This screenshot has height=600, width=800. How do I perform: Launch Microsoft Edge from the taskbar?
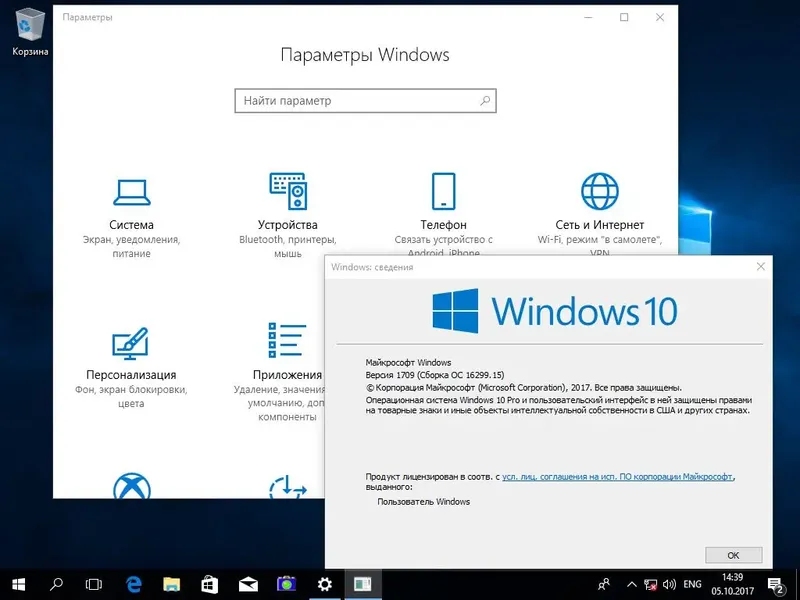point(132,584)
